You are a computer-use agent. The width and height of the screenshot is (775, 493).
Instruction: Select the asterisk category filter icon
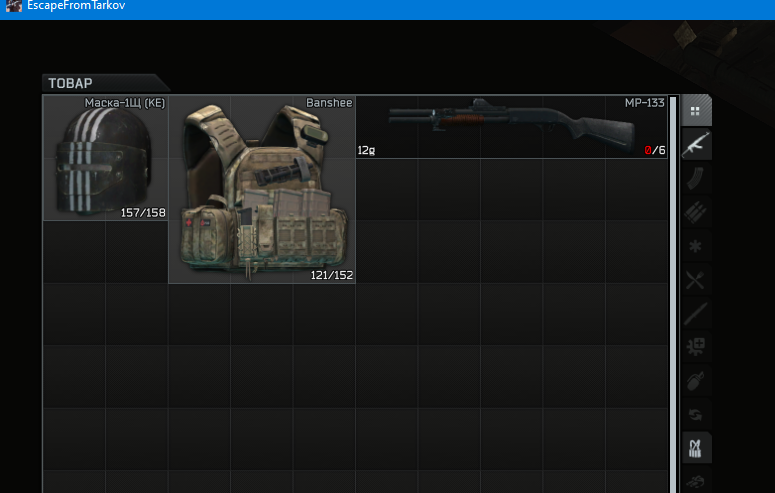click(x=696, y=246)
